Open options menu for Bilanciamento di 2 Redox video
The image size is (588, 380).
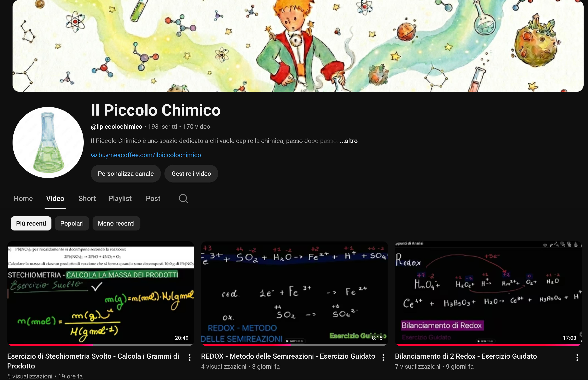coord(577,358)
